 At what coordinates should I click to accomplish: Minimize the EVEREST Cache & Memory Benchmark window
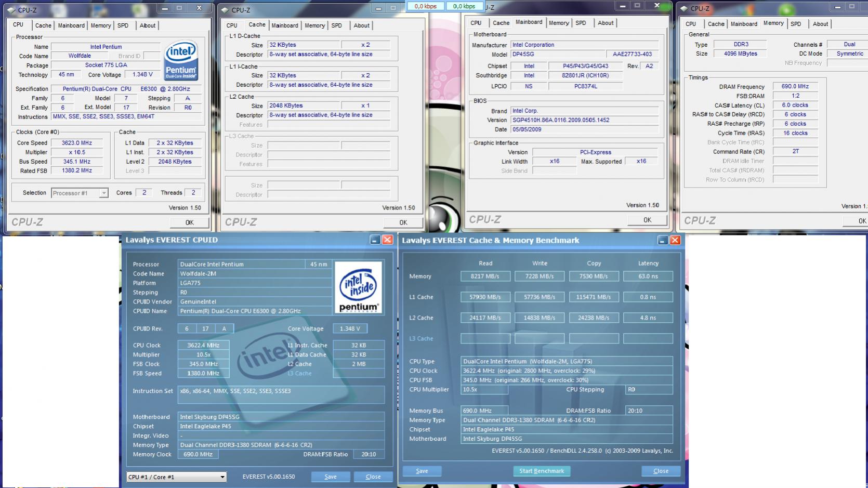[x=662, y=240]
